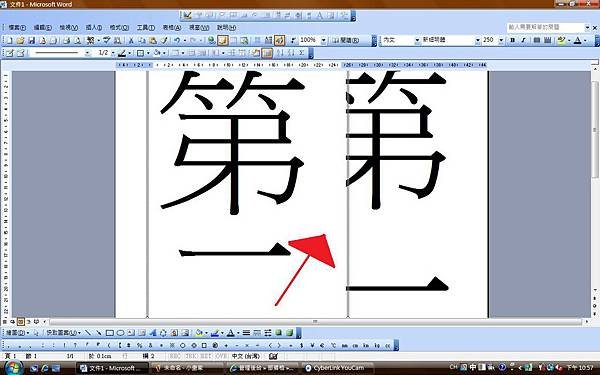The image size is (600, 375).
Task: Select the Line drawing tool
Action: point(88,333)
